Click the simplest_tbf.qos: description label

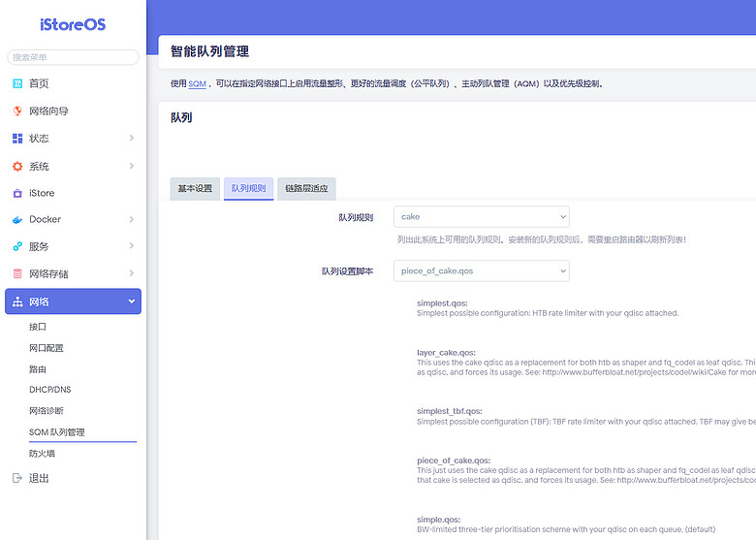coord(450,411)
